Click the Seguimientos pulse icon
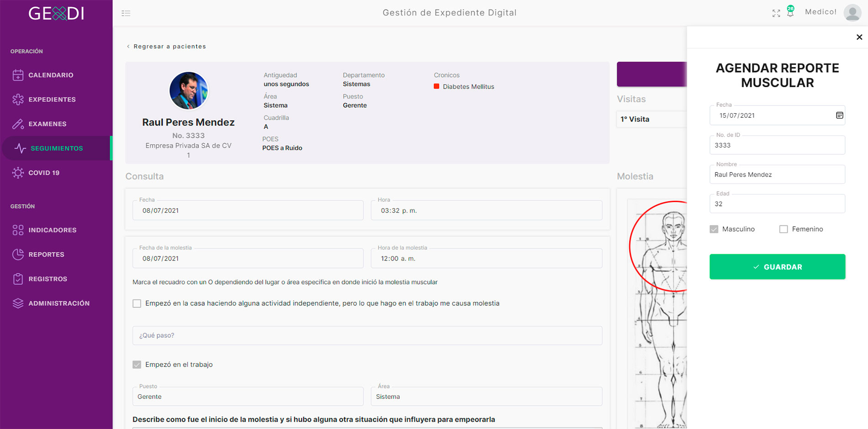The width and height of the screenshot is (868, 429). pos(20,148)
